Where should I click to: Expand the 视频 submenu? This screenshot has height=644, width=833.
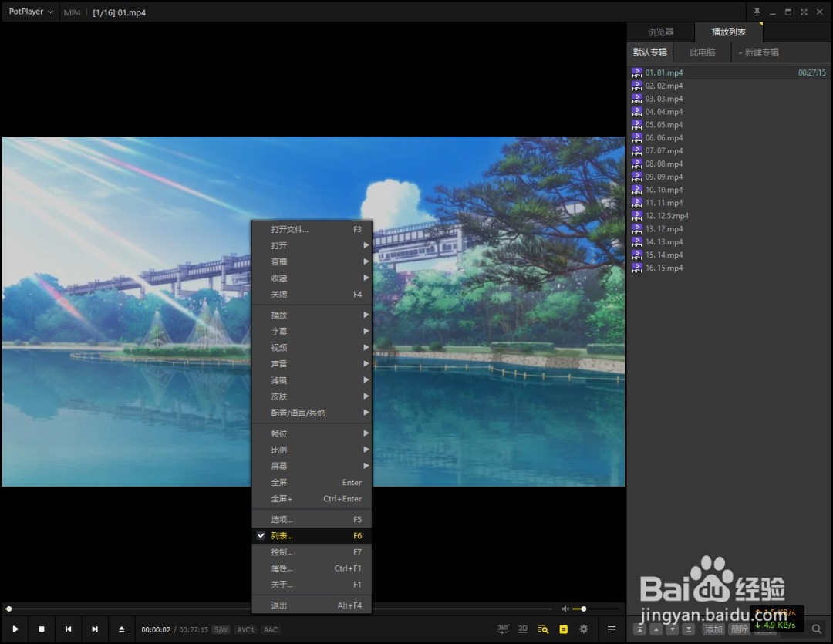click(x=312, y=348)
